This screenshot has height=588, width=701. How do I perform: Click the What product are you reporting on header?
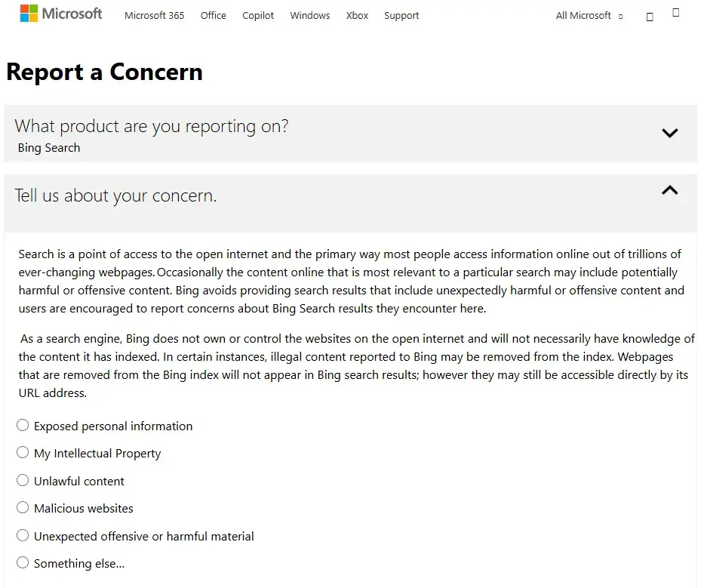152,127
